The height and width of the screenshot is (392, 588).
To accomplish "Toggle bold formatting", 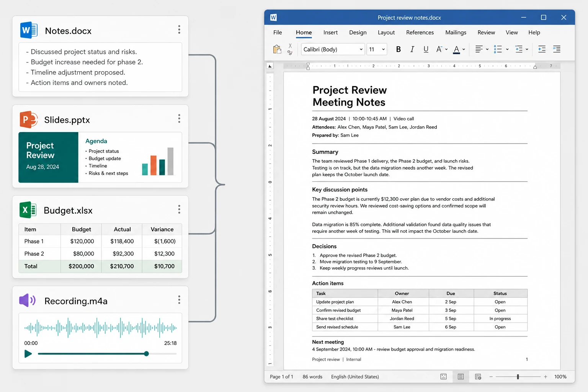I will click(x=399, y=49).
